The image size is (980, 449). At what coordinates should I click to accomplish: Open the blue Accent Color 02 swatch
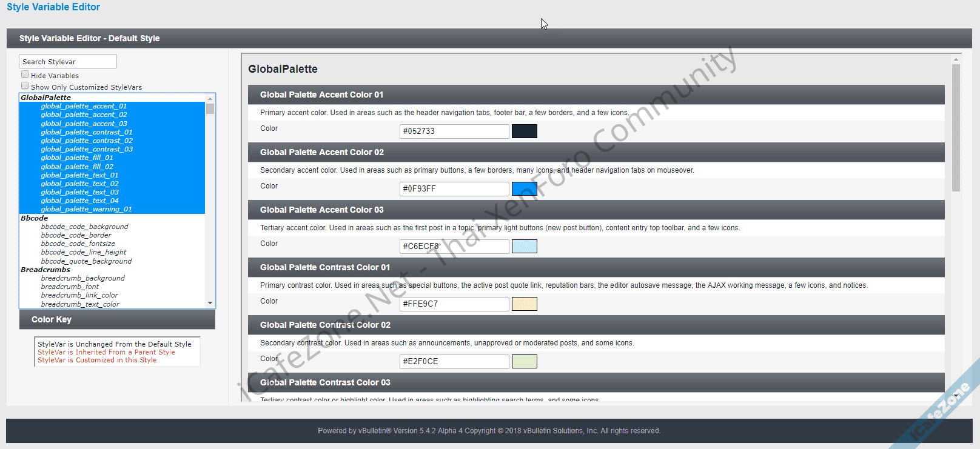click(x=524, y=188)
